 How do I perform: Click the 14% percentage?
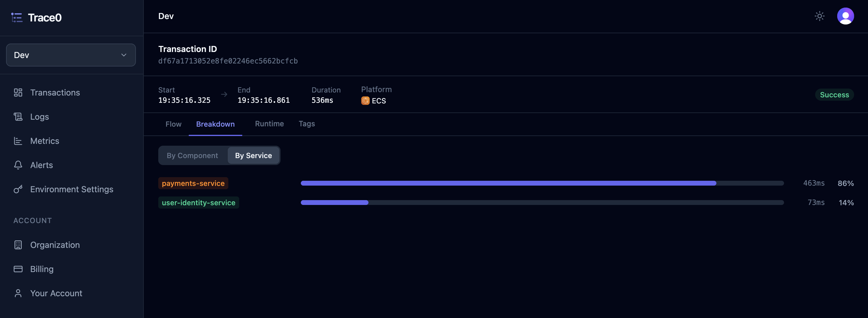846,203
